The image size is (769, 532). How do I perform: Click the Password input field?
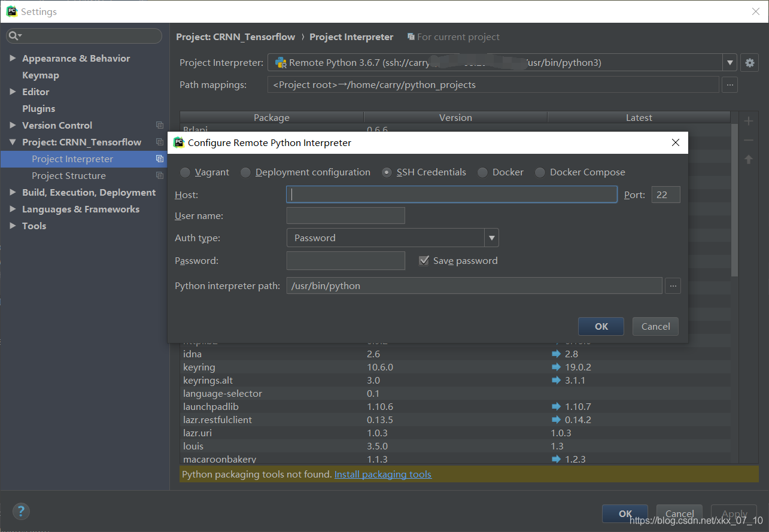pyautogui.click(x=346, y=260)
